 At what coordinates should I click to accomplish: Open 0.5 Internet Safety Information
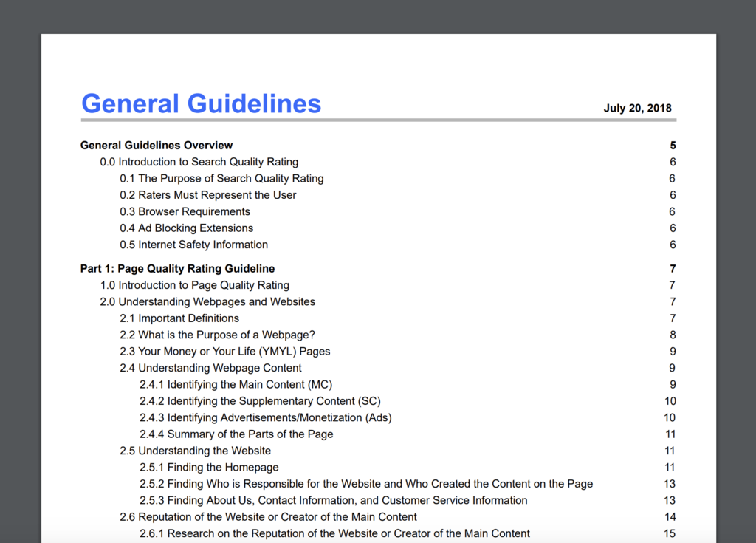pyautogui.click(x=194, y=245)
